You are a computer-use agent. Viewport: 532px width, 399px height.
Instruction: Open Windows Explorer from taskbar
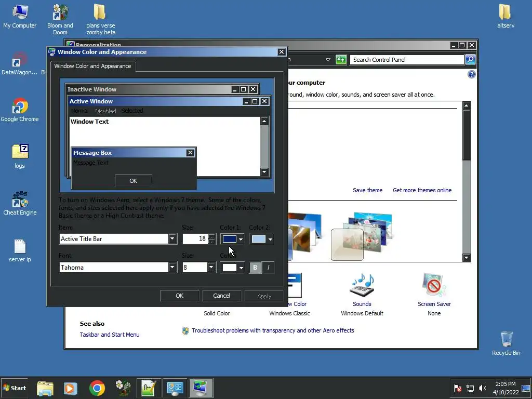pos(45,388)
